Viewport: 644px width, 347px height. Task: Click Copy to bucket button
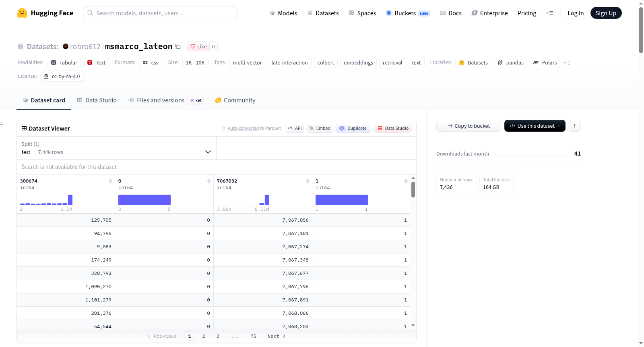point(469,126)
